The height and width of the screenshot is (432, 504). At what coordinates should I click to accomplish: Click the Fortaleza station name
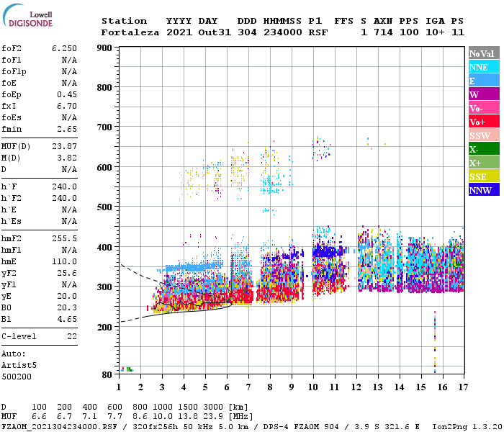pos(130,32)
